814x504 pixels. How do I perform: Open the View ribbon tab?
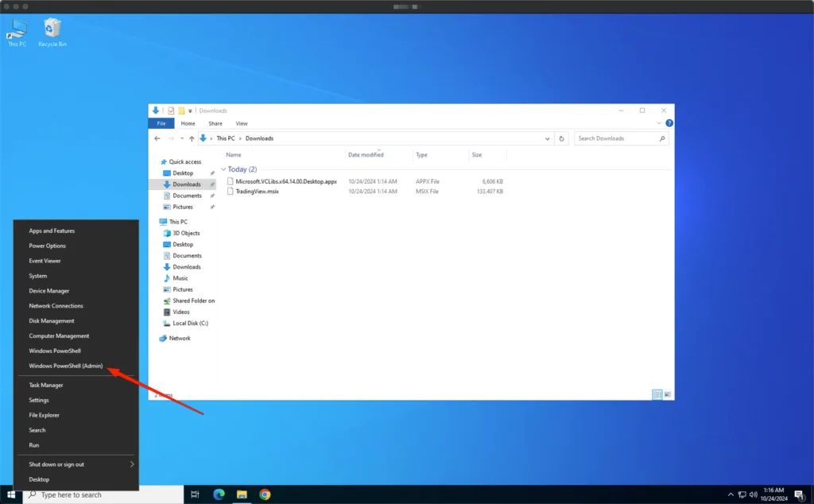pyautogui.click(x=242, y=123)
